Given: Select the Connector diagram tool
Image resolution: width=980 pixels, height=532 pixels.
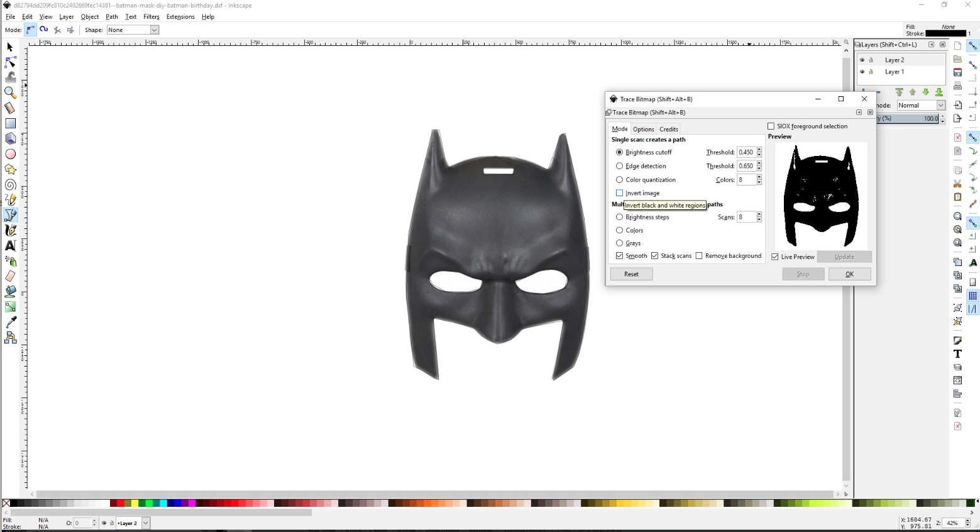Looking at the screenshot, I should (10, 338).
